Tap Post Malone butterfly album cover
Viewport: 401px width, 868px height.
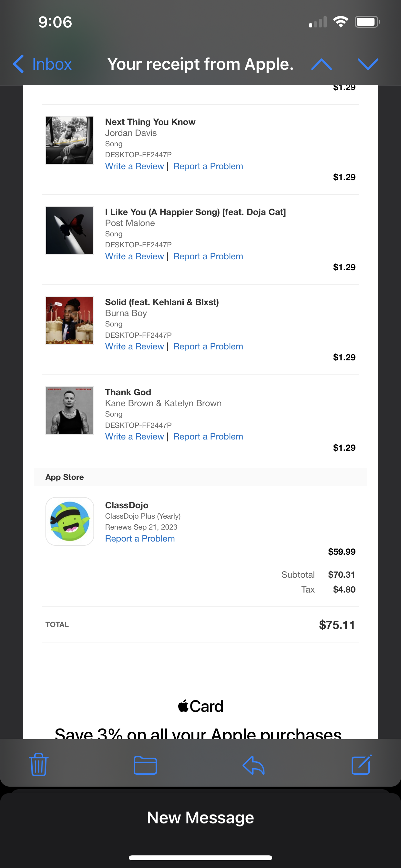[x=70, y=230]
